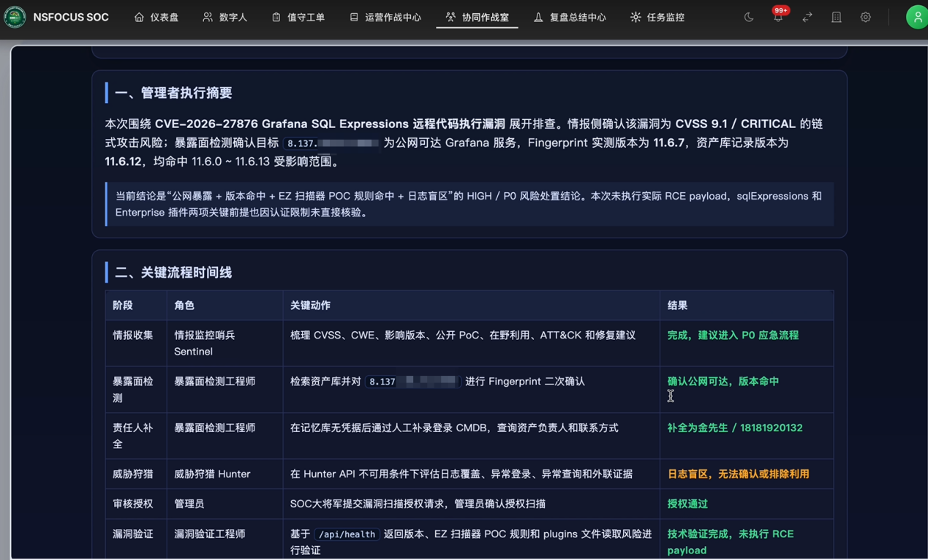The width and height of the screenshot is (928, 560).
Task: Click result 授权通过
Action: (x=687, y=504)
